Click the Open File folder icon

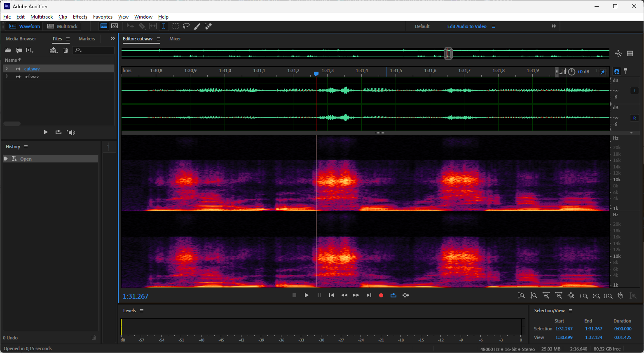pos(8,50)
